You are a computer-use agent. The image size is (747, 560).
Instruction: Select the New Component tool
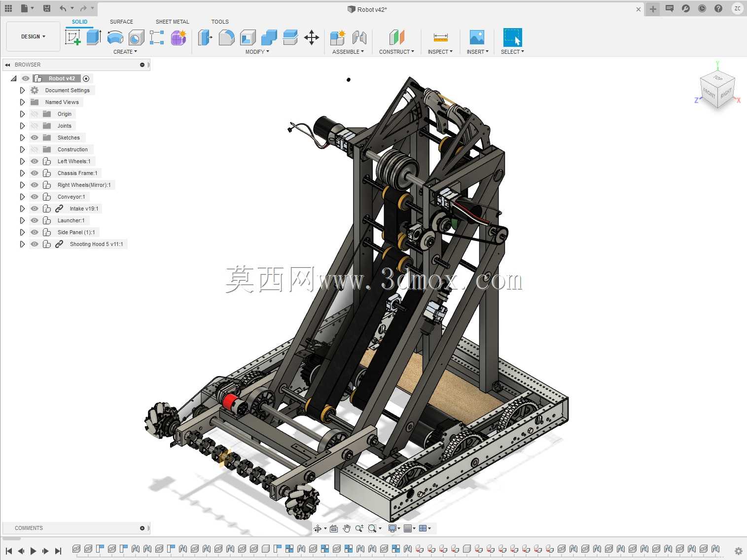pos(338,37)
